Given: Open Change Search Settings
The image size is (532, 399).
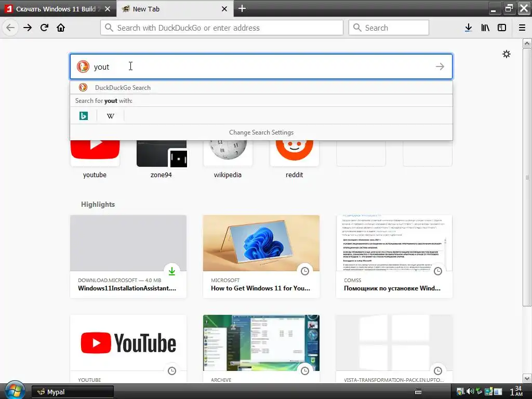Looking at the screenshot, I should click(x=261, y=132).
